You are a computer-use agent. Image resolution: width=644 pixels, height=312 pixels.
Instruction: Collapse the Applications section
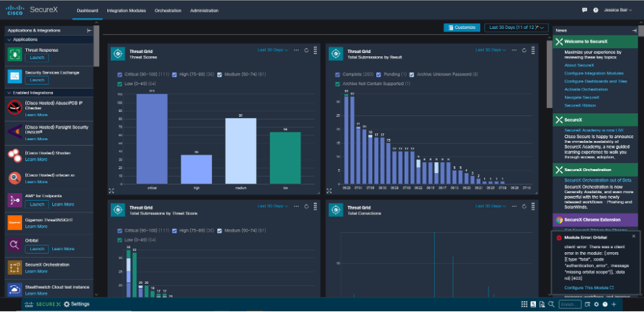coord(9,40)
